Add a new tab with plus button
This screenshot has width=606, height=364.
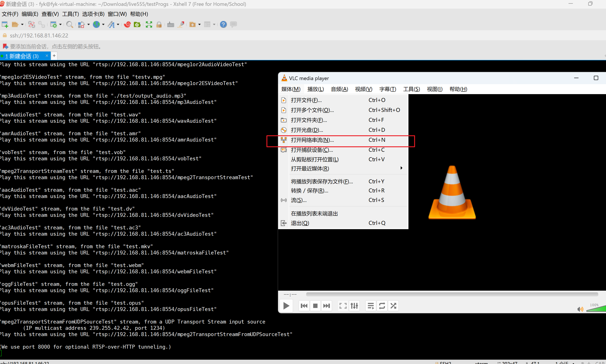point(54,56)
